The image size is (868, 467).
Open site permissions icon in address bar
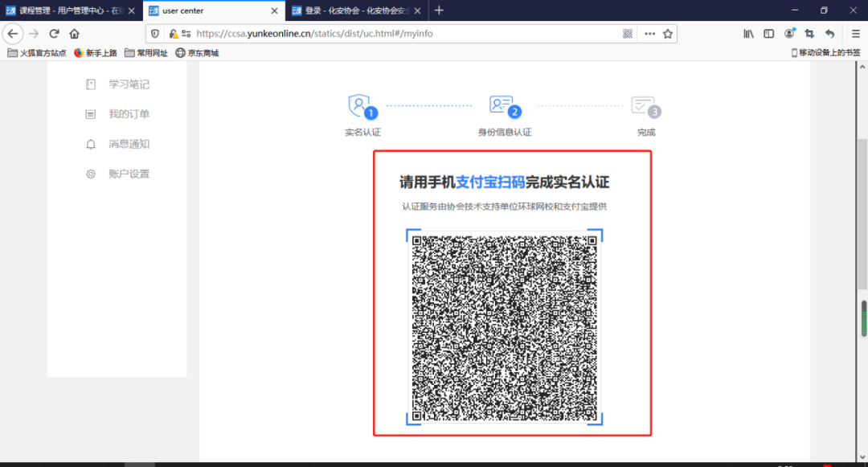186,34
